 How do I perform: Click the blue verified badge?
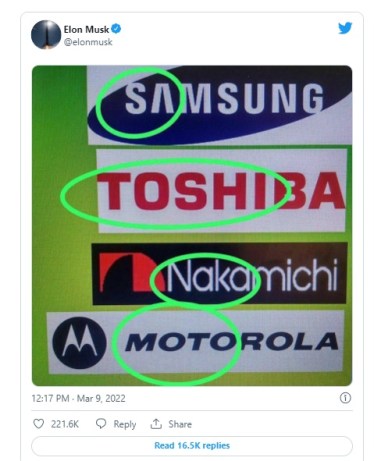pos(116,29)
